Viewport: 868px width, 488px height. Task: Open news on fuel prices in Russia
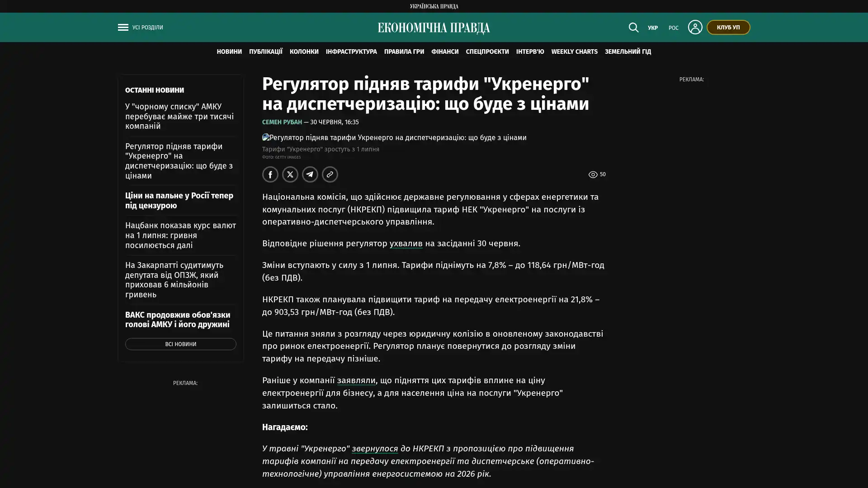coord(179,200)
